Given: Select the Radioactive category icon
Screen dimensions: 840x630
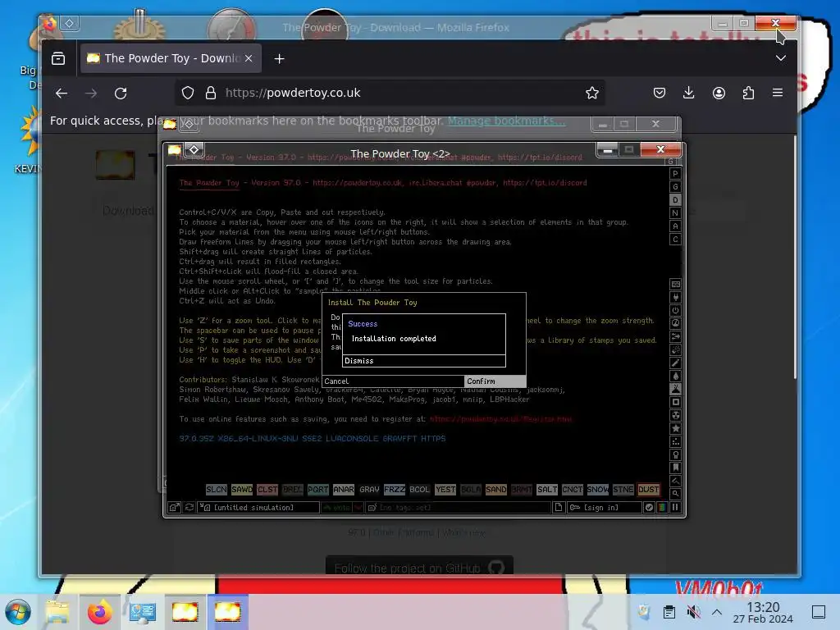Looking at the screenshot, I should click(676, 415).
